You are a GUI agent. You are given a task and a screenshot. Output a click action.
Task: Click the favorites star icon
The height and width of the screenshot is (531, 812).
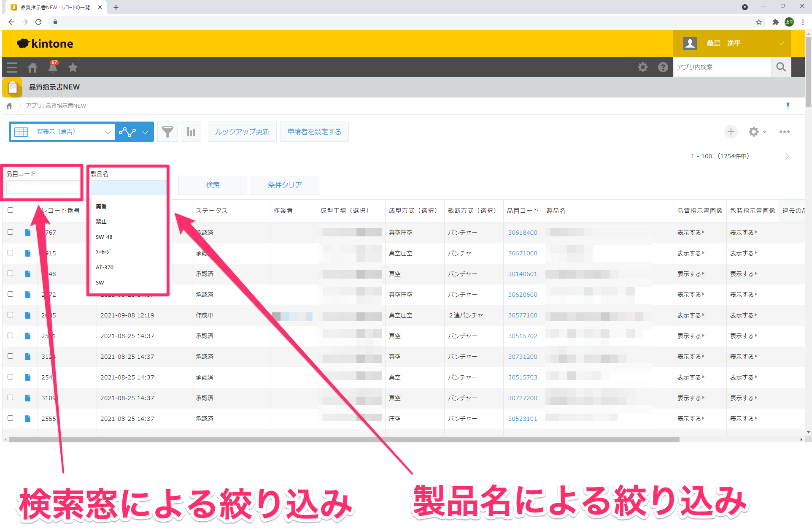pos(73,67)
